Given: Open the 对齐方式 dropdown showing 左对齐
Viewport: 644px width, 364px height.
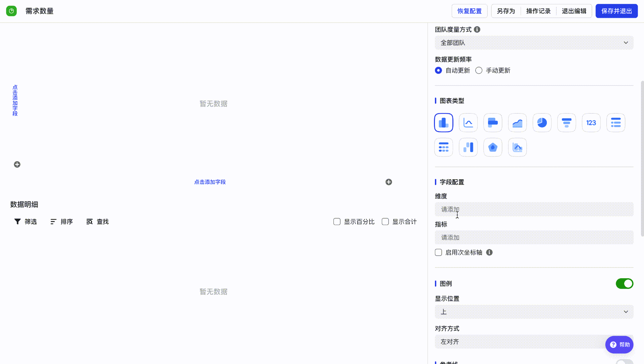Looking at the screenshot, I should (x=534, y=342).
